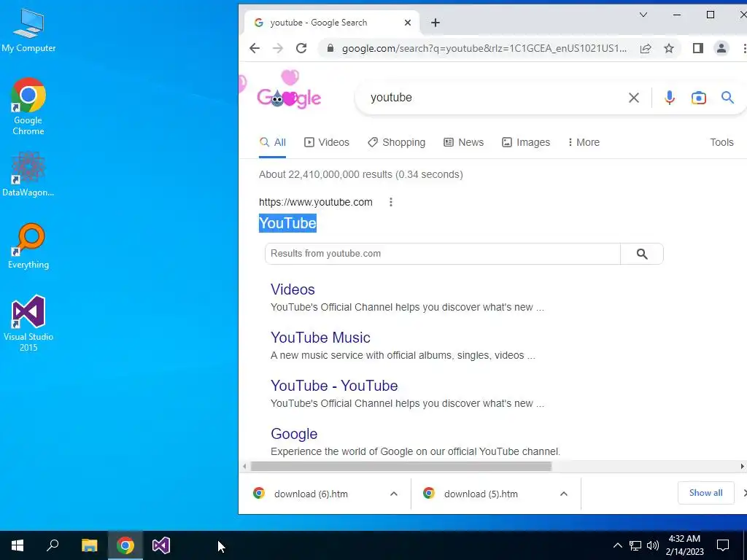Open the download (5).htm file
Image resolution: width=747 pixels, height=560 pixels.
pos(481,494)
